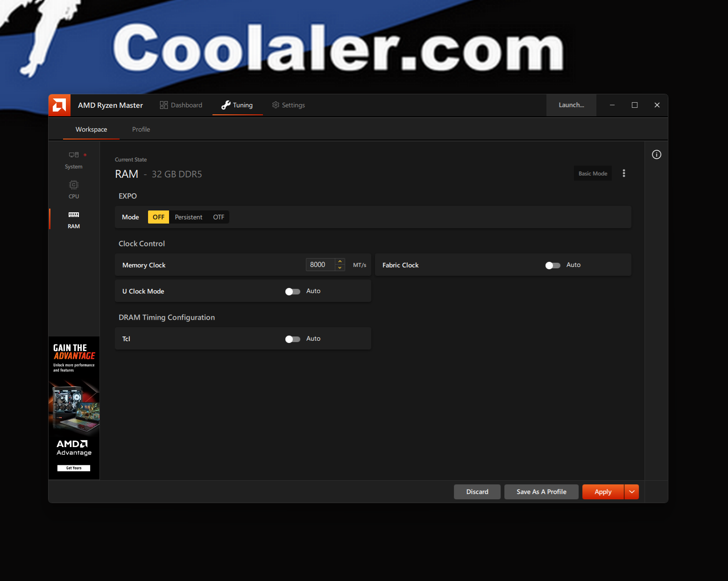Toggle the Fabric Clock Auto switch

[553, 265]
